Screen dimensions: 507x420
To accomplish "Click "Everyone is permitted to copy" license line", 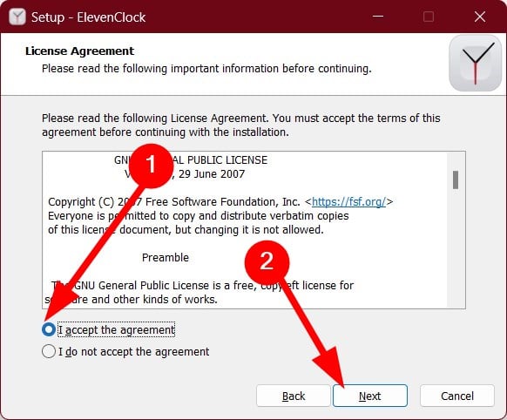I will pos(199,215).
